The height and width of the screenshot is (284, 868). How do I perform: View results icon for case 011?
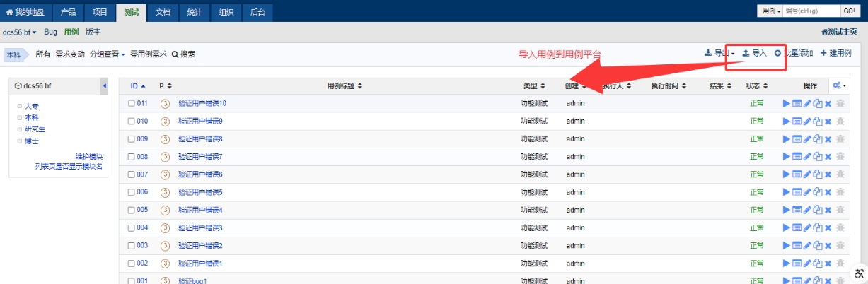tap(797, 103)
